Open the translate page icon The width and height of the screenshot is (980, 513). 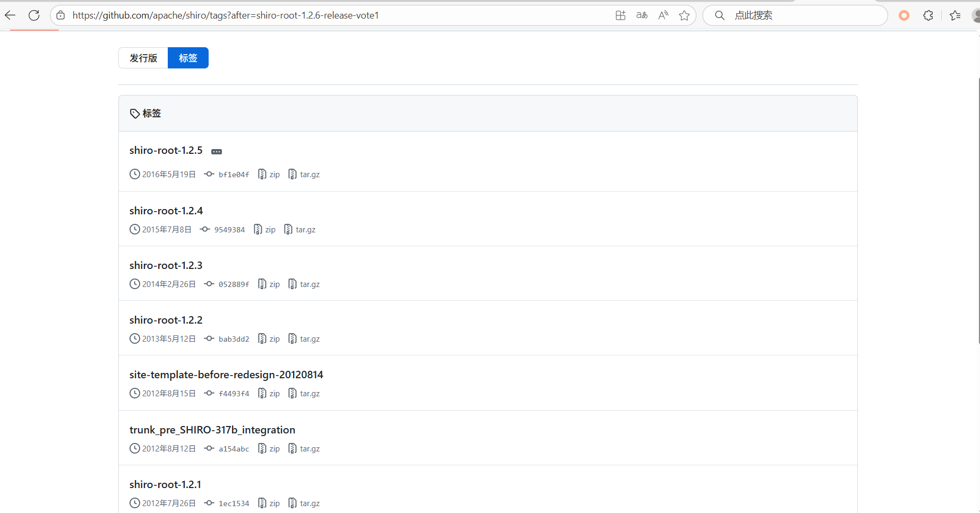pyautogui.click(x=642, y=15)
